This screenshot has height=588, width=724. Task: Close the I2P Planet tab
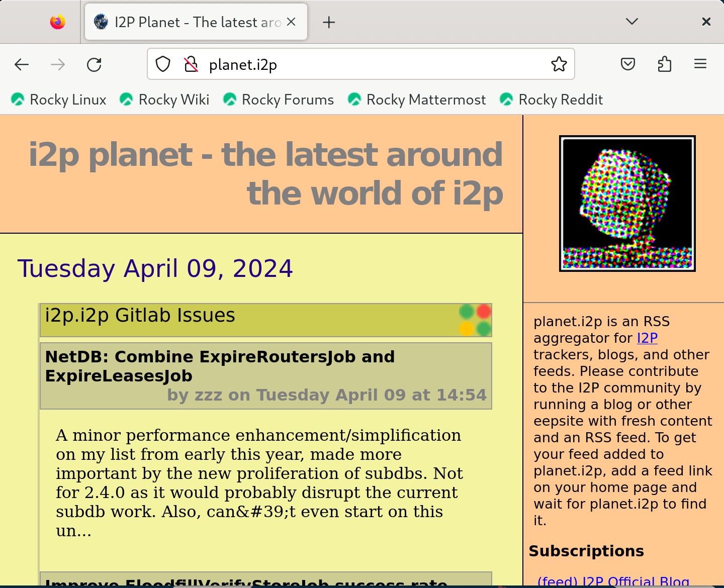(x=291, y=22)
